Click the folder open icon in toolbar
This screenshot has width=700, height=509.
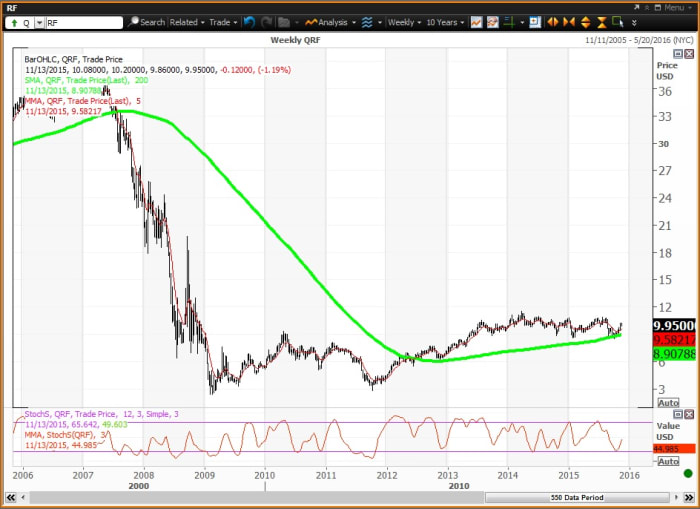tap(284, 22)
